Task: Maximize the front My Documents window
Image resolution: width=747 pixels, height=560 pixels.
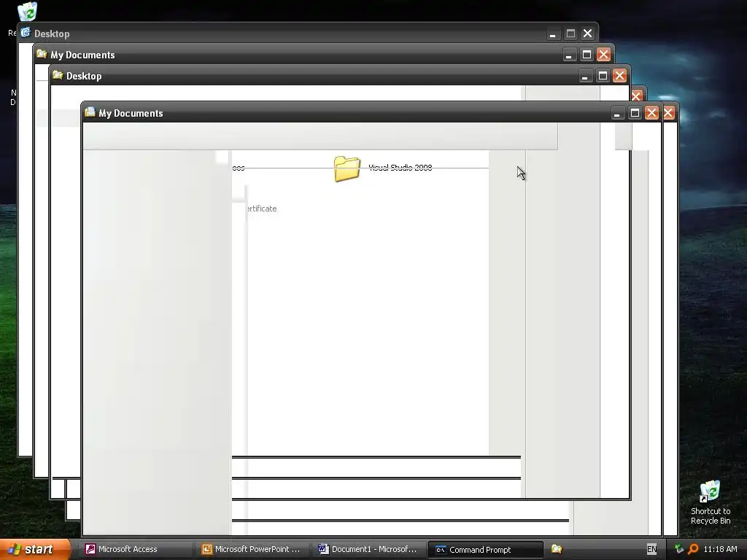Action: click(635, 113)
